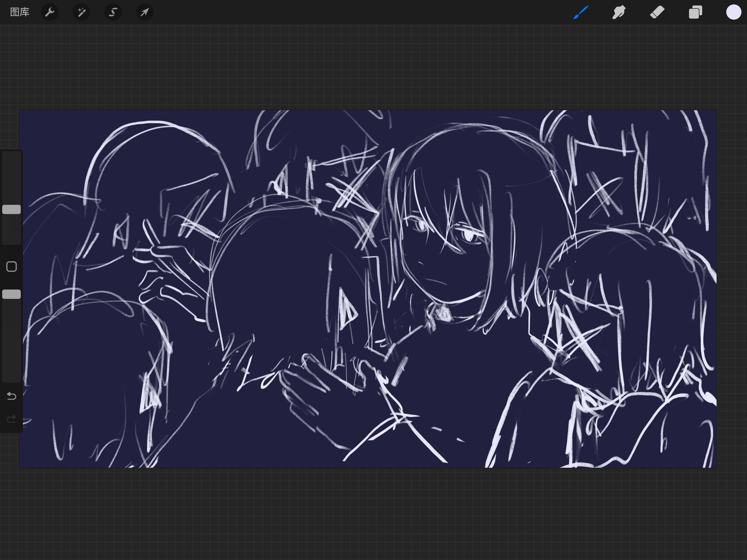Select the Smudge finger tool
This screenshot has width=747, height=560.
tap(619, 12)
